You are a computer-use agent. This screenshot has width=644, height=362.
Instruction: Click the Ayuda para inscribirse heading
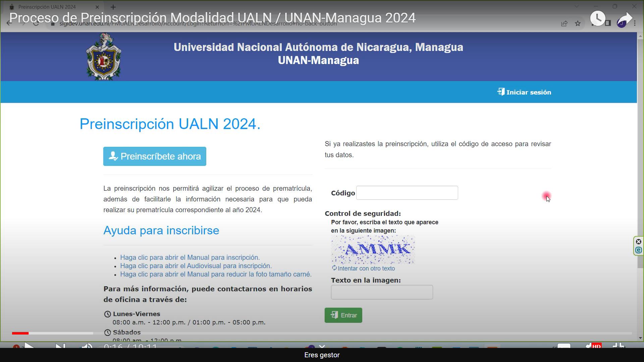click(161, 231)
